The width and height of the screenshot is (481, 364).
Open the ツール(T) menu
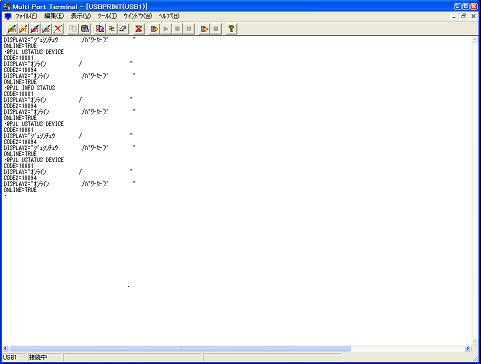[107, 16]
